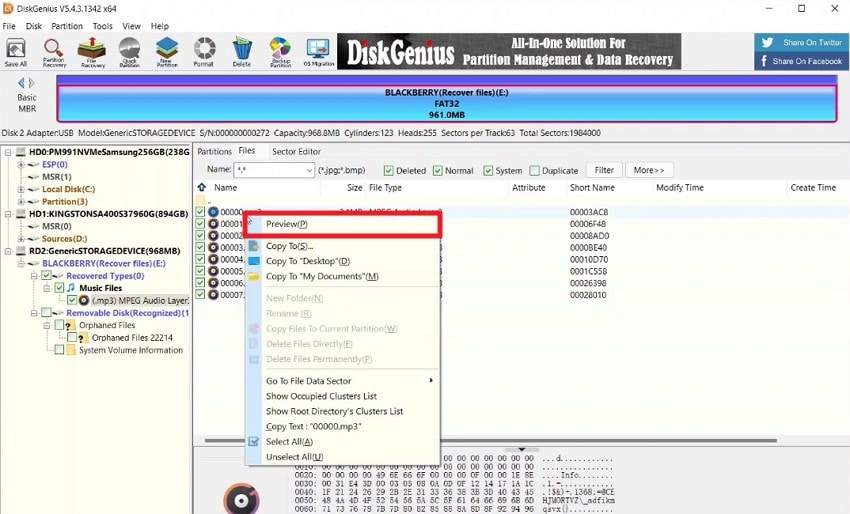Click the Facebook f icon
Viewport: 850px width, 514px height.
[x=764, y=61]
